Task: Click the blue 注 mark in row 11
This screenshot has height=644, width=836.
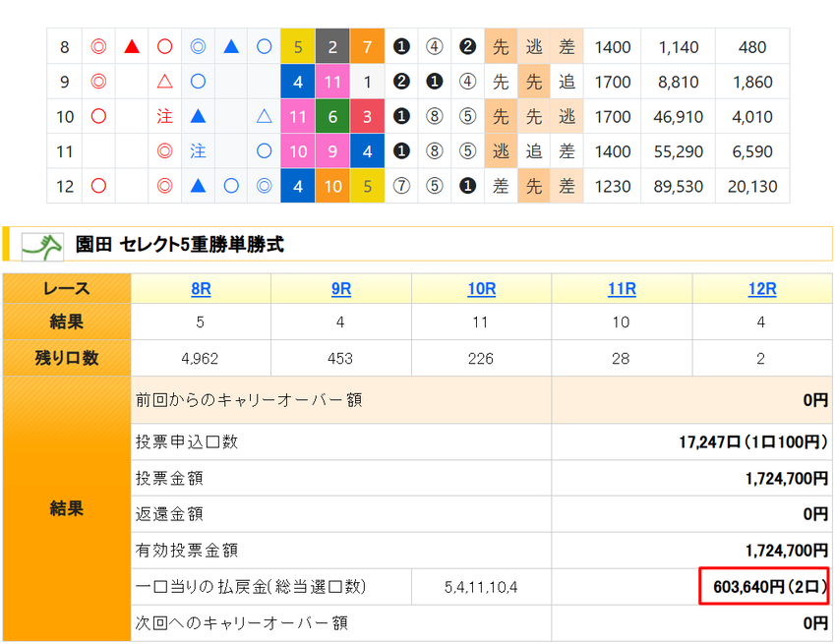Action: [198, 151]
